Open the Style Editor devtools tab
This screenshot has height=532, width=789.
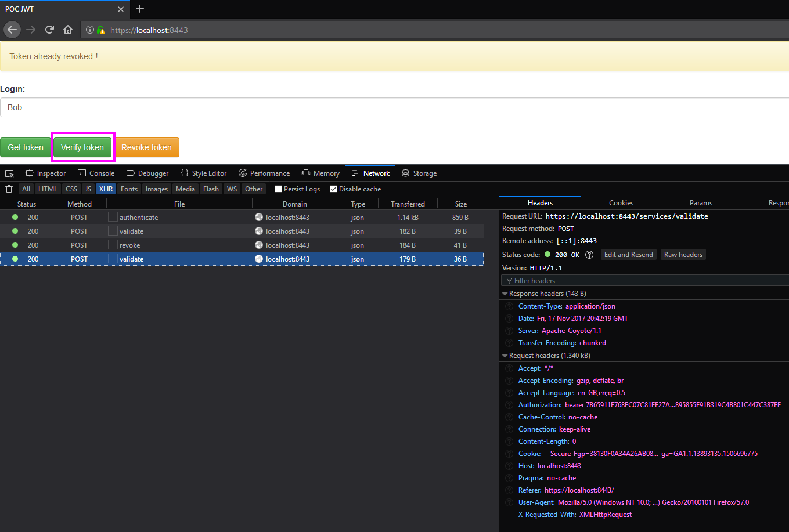[204, 173]
